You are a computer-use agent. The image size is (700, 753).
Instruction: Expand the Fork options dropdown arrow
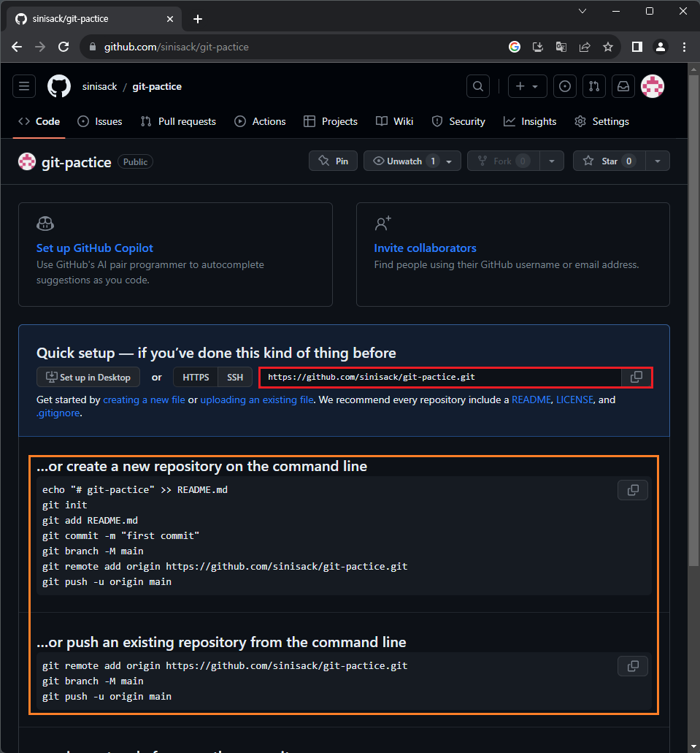[552, 161]
